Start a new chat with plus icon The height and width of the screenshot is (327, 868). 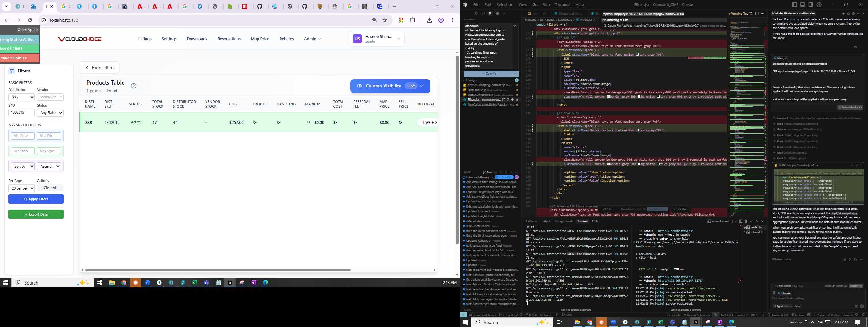843,14
